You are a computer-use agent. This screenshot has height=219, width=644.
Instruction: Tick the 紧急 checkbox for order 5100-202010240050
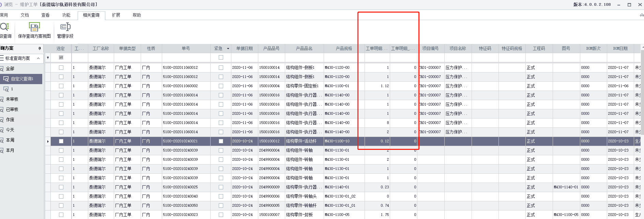click(x=221, y=205)
